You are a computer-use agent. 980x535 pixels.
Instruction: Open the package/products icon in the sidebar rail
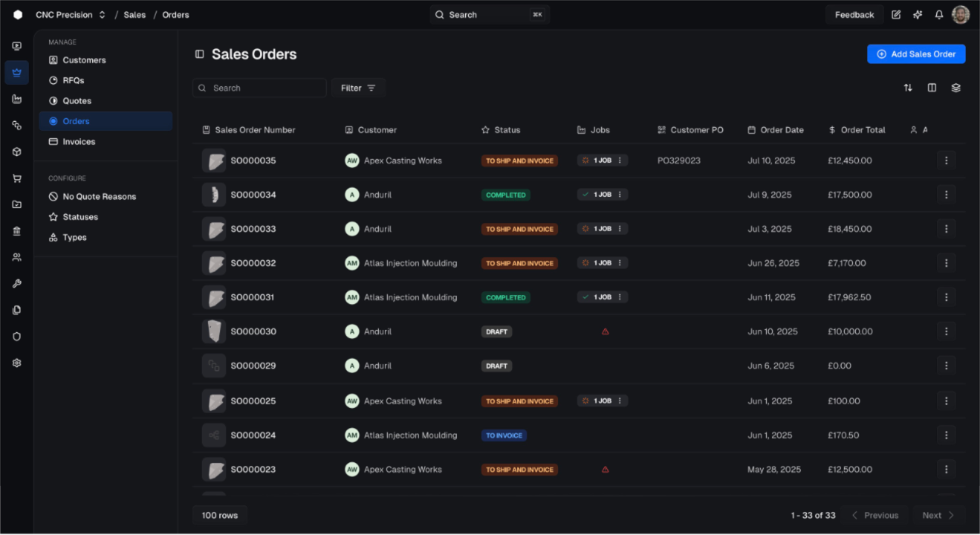click(x=16, y=151)
